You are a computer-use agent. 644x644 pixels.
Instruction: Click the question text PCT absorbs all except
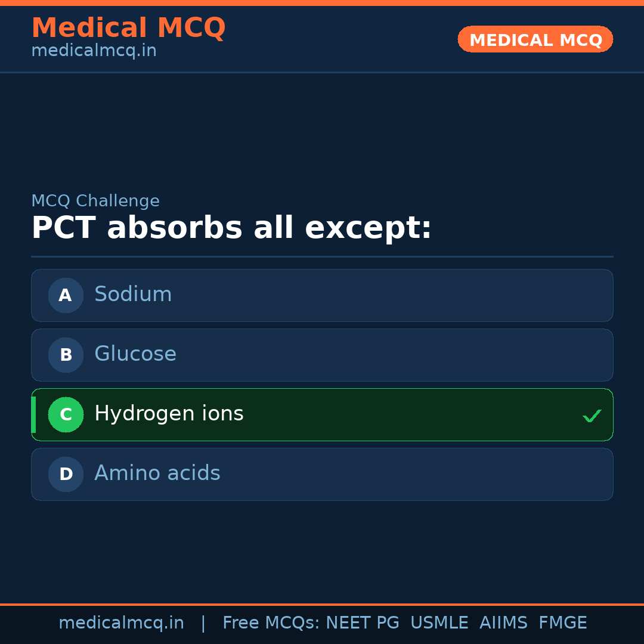231,228
